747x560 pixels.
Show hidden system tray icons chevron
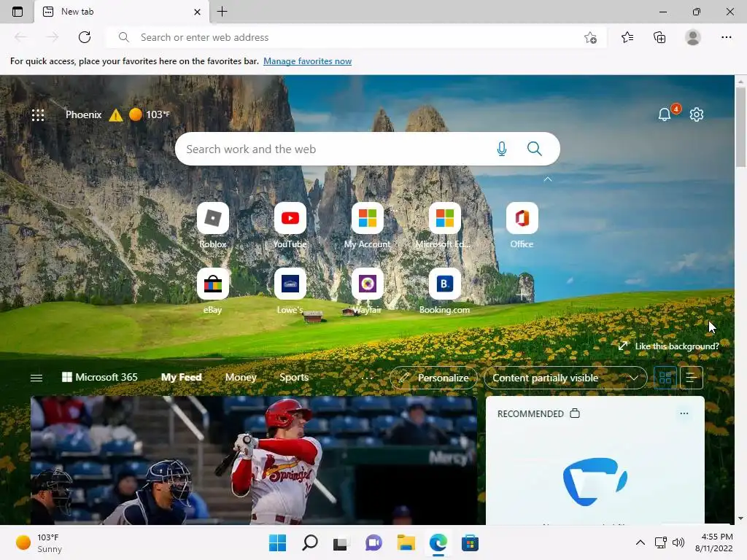[640, 542]
